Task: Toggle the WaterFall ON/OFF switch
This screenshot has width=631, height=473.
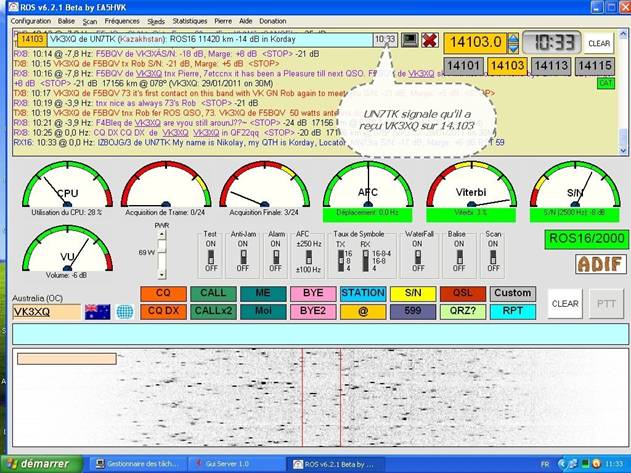Action: coord(418,257)
